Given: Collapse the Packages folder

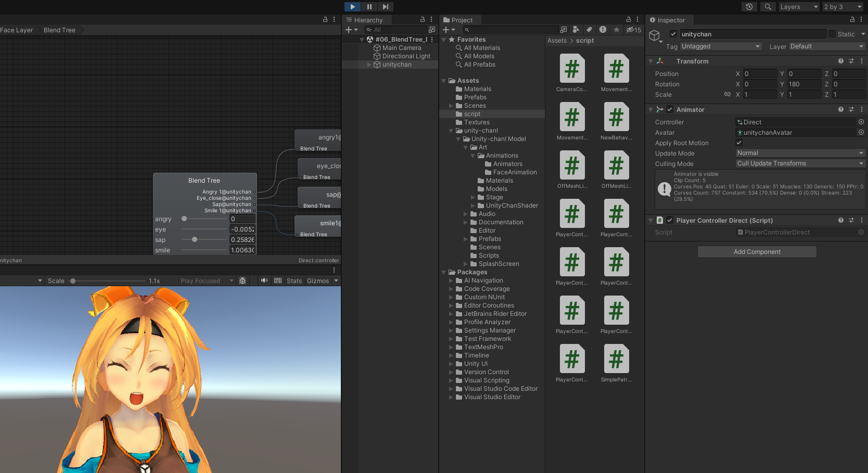Looking at the screenshot, I should pyautogui.click(x=444, y=272).
